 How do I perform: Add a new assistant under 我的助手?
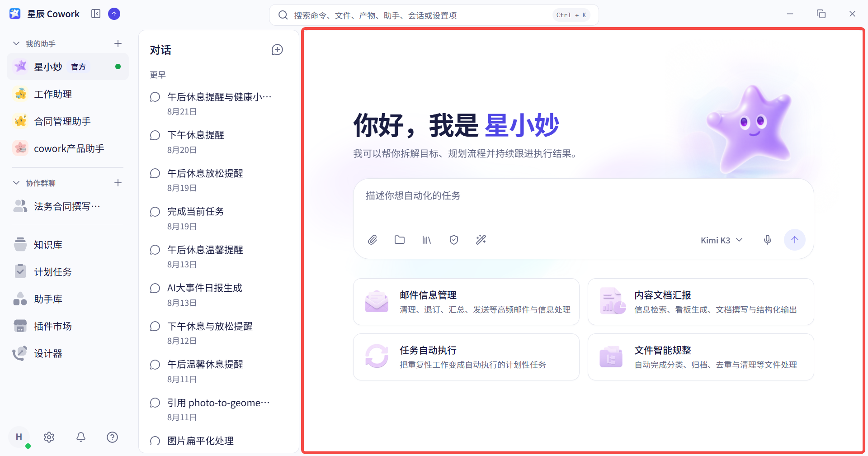(118, 43)
